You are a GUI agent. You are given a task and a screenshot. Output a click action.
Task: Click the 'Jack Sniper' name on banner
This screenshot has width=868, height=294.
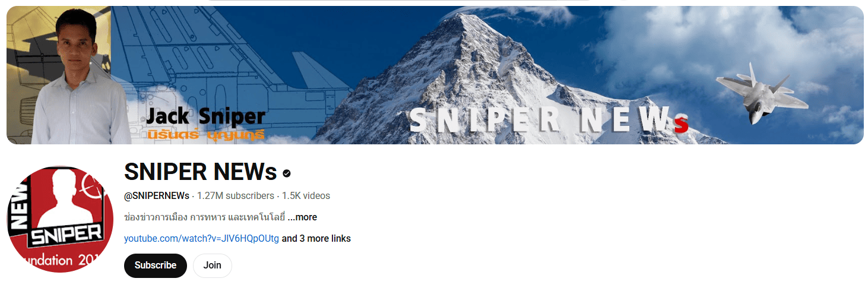click(x=205, y=116)
